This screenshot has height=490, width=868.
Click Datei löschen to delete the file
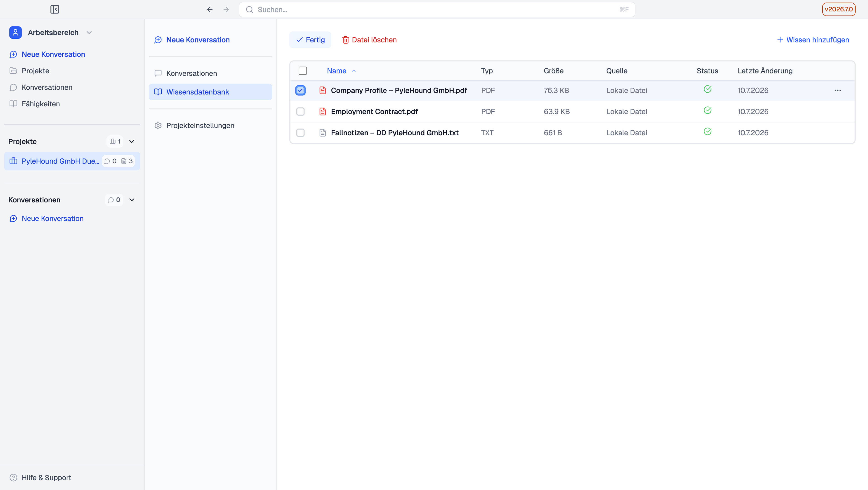[369, 40]
